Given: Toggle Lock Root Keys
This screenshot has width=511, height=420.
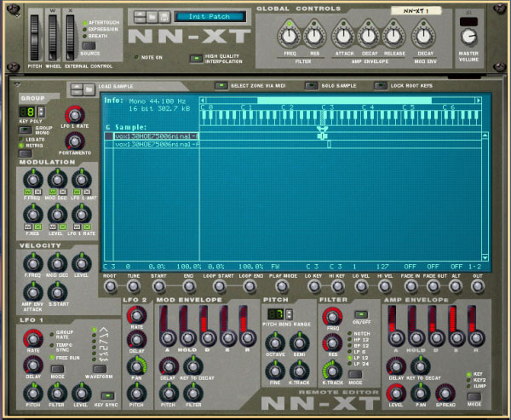Looking at the screenshot, I should (381, 85).
